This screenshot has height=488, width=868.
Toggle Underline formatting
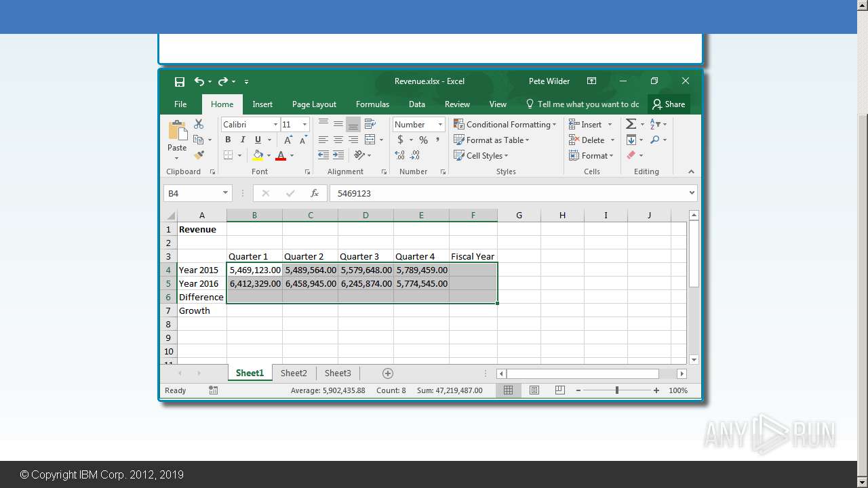258,140
